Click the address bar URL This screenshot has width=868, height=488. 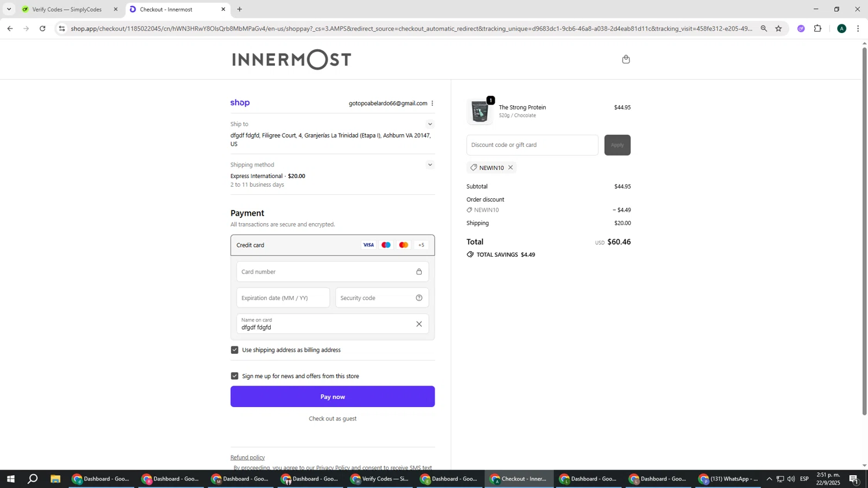coord(411,28)
